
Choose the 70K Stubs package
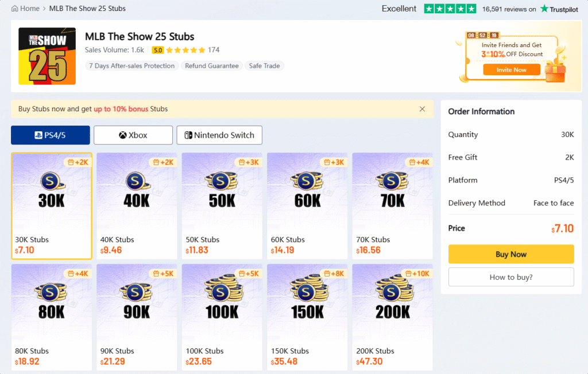point(393,206)
